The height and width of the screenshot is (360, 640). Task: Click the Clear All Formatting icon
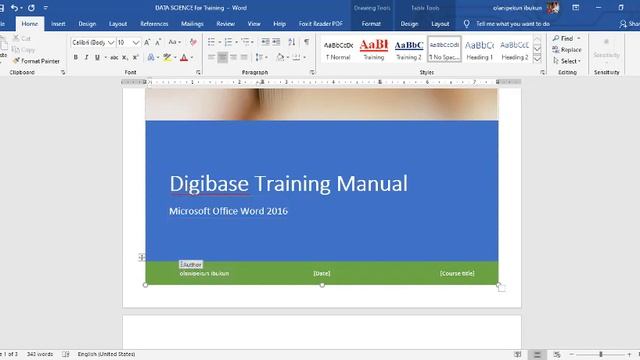193,42
